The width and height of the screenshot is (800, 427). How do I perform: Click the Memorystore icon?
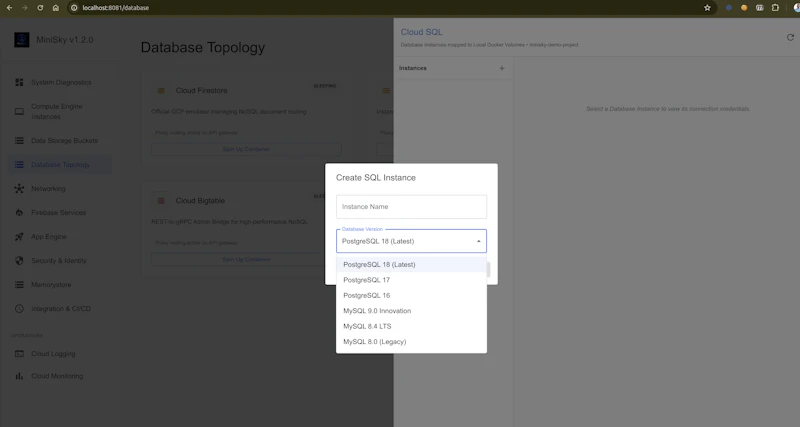point(19,285)
